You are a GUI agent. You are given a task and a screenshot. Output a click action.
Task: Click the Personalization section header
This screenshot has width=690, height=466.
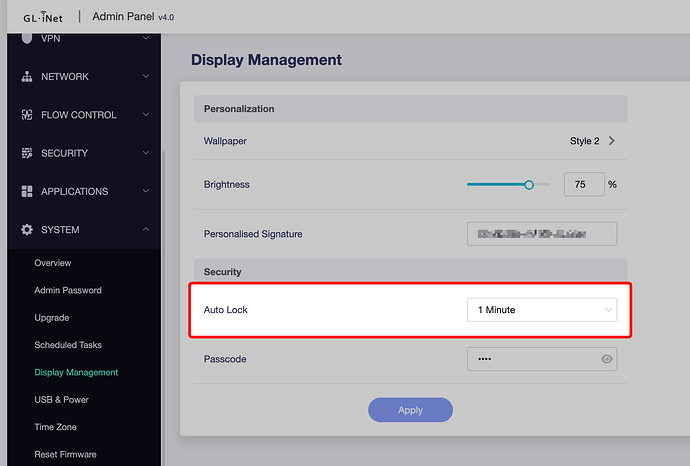[x=410, y=109]
